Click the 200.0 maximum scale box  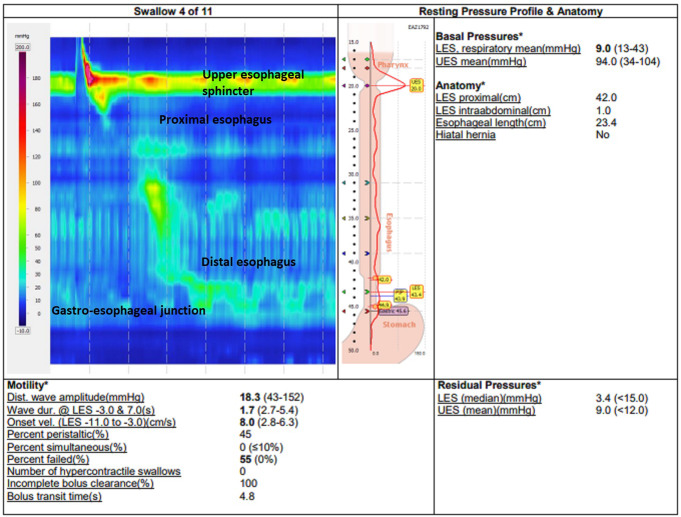(x=23, y=47)
